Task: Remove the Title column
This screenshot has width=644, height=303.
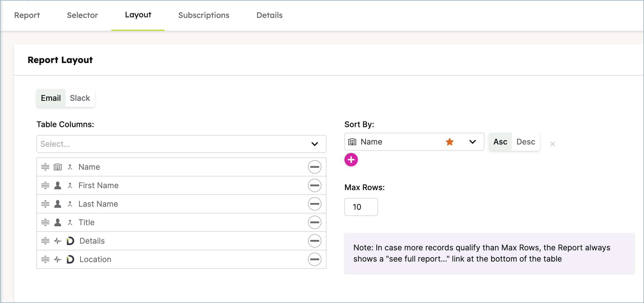Action: (x=314, y=222)
